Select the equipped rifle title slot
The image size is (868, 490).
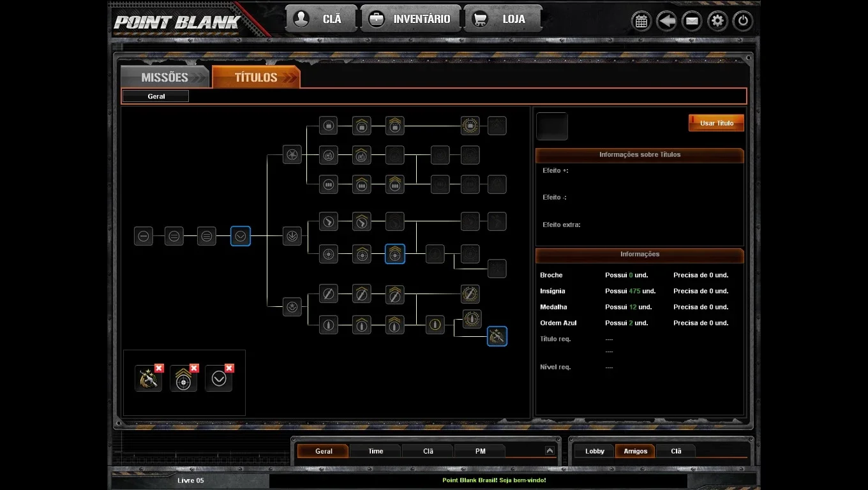coord(148,379)
